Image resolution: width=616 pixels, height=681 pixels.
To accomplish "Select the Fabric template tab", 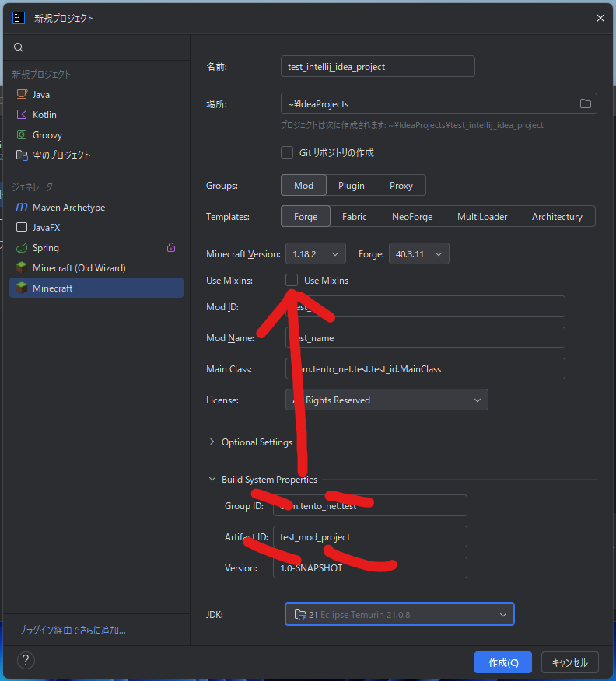I will point(354,217).
